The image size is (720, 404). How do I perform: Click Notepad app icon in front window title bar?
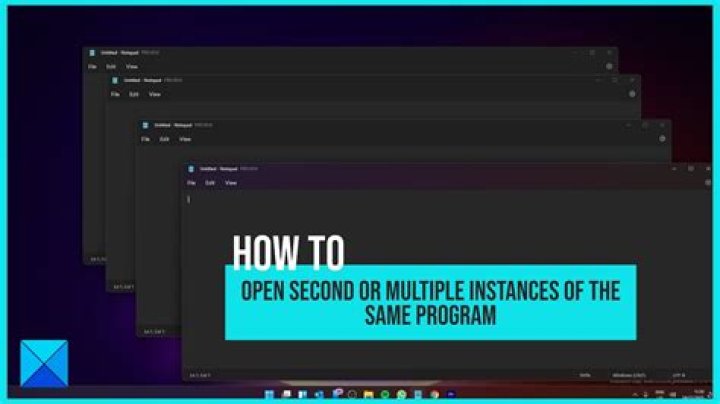tap(191, 169)
